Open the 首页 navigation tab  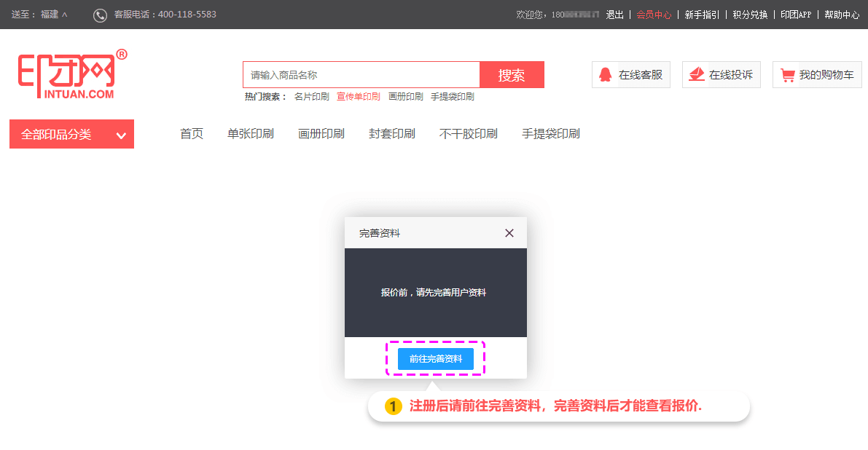[x=192, y=134]
